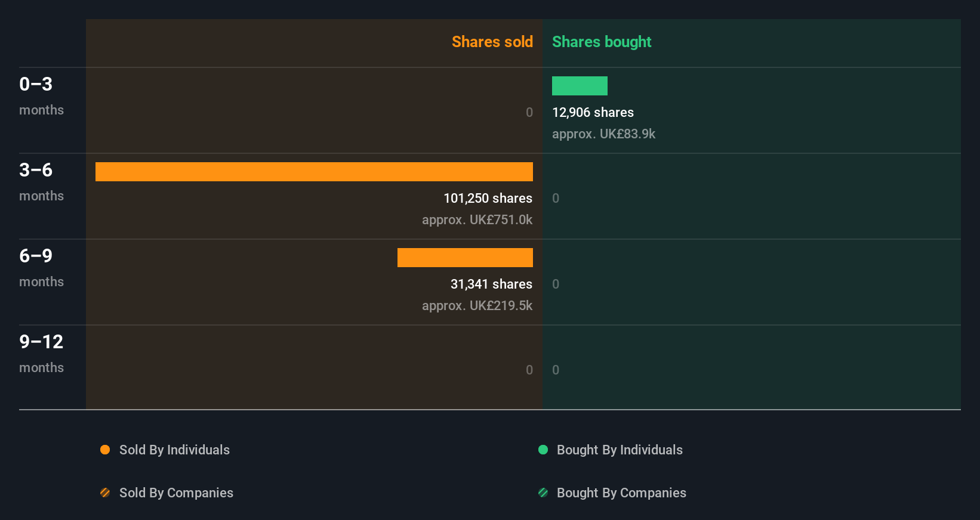Click the approx. UK£83.9k value
This screenshot has width=980, height=520.
coord(603,134)
